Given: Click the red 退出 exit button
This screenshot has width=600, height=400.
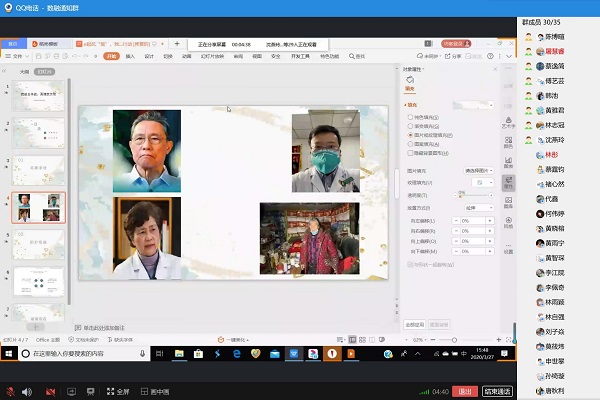Looking at the screenshot, I should point(465,392).
